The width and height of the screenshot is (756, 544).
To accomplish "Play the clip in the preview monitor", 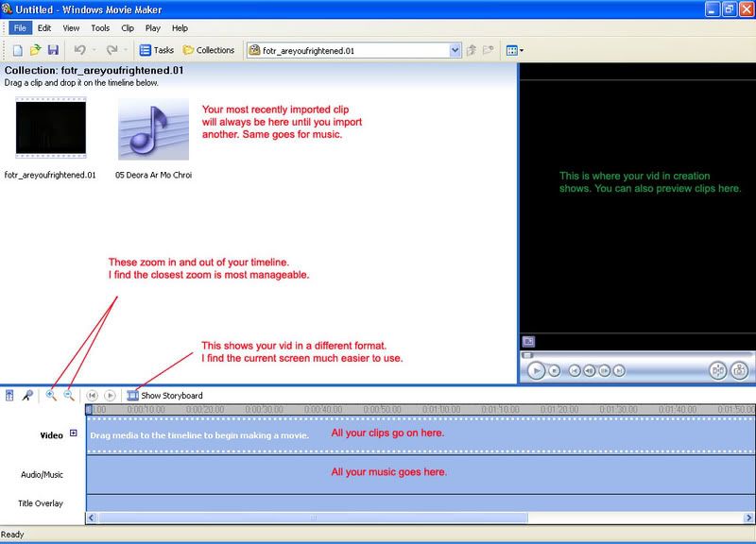I will (536, 370).
